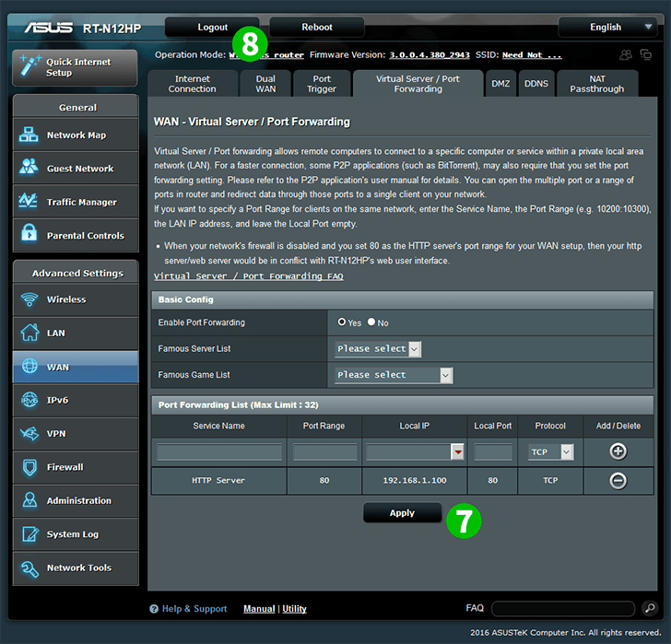The width and height of the screenshot is (671, 644).
Task: Switch to Virtual Server / Port Forwarding tab
Action: point(418,84)
